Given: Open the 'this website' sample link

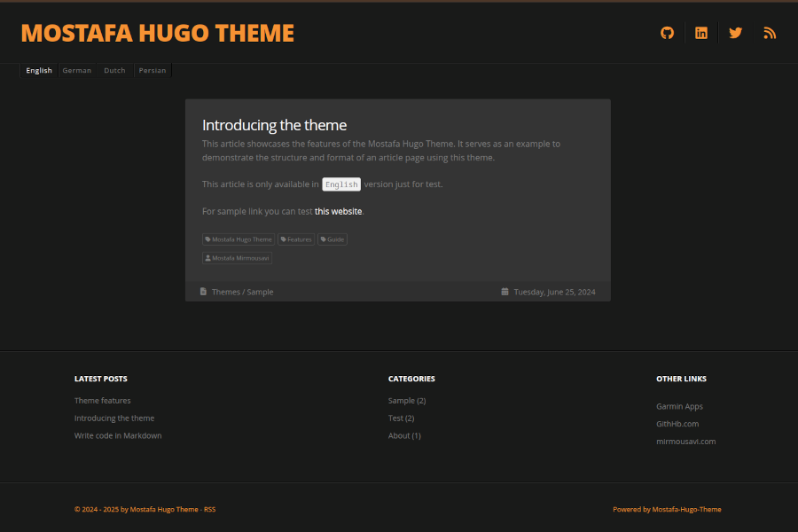Looking at the screenshot, I should [x=337, y=211].
